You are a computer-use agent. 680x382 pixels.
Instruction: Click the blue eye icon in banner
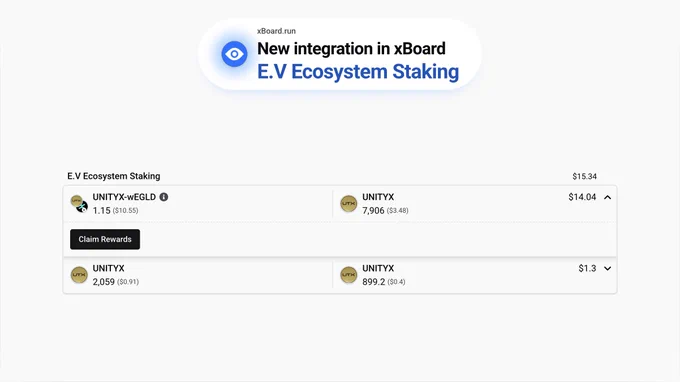234,54
